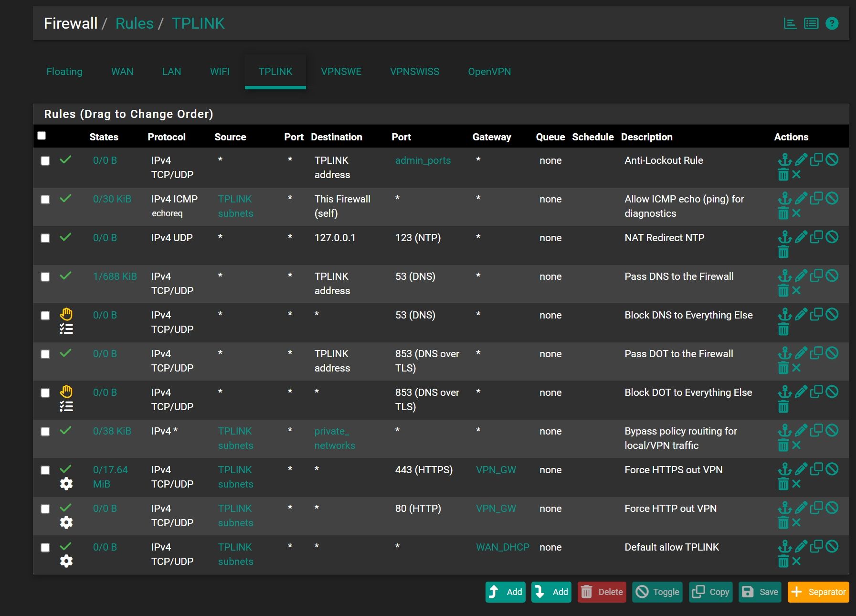Disable the Block DOT to Everything Else rule
This screenshot has width=856, height=616.
[832, 392]
